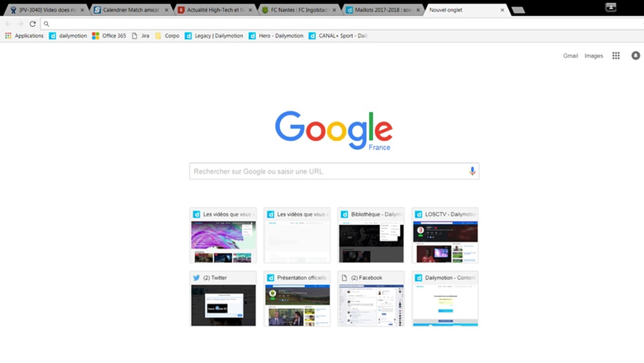The image size is (644, 363).
Task: Reload the page with refresh icon
Action: pyautogui.click(x=33, y=24)
